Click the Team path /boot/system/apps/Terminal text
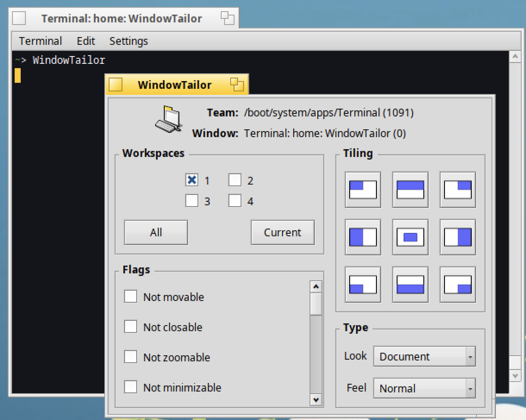This screenshot has height=420, width=526. pyautogui.click(x=329, y=113)
